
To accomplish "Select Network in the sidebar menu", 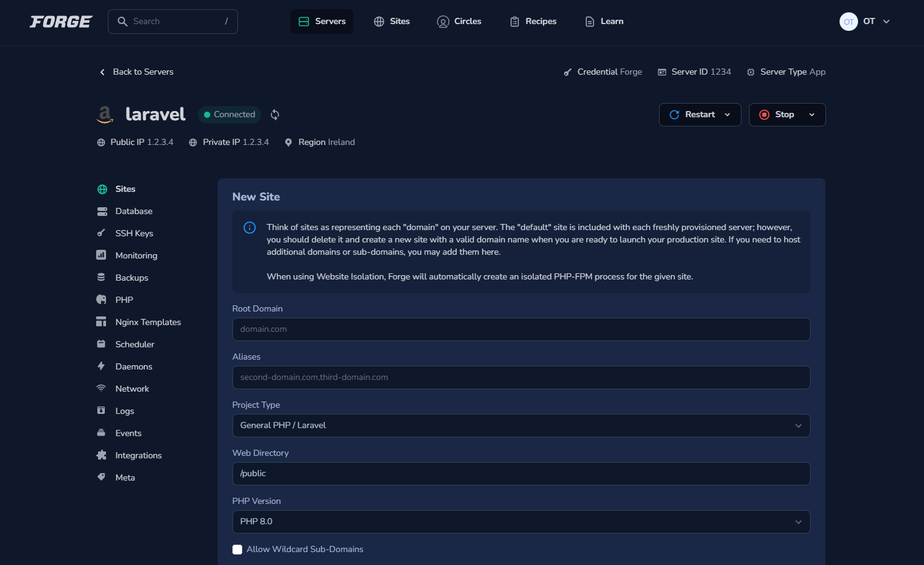I will tap(132, 389).
